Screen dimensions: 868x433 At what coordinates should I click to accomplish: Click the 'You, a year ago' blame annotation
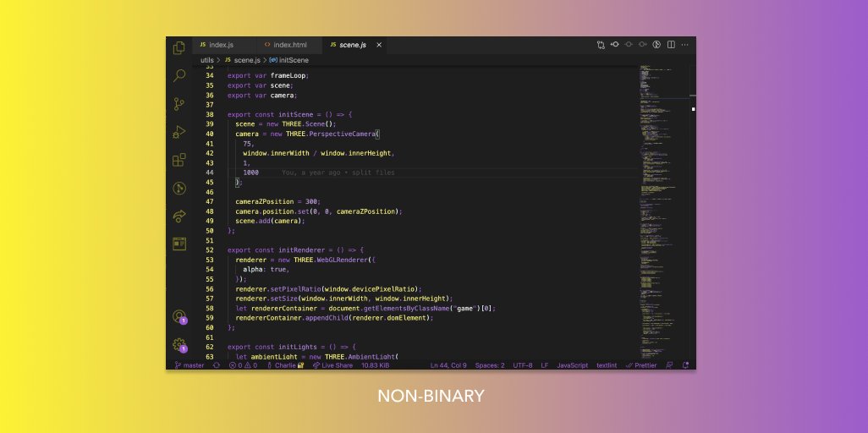coord(338,173)
